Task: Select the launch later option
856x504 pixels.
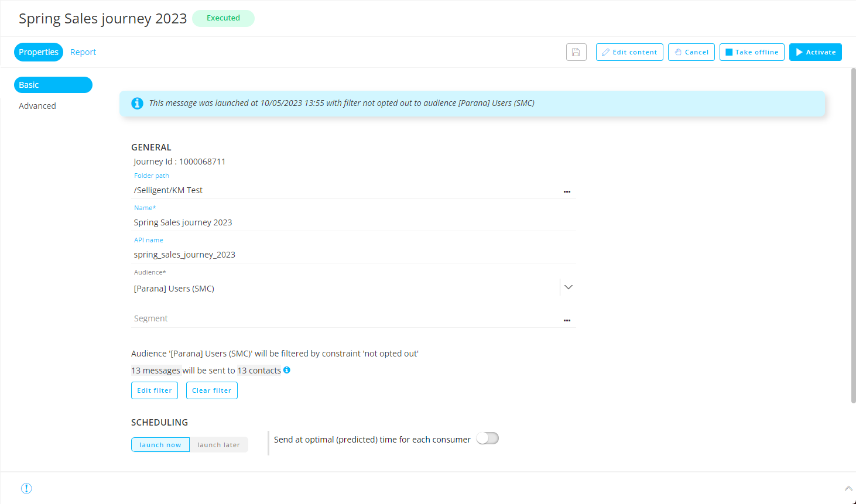Action: pos(218,445)
